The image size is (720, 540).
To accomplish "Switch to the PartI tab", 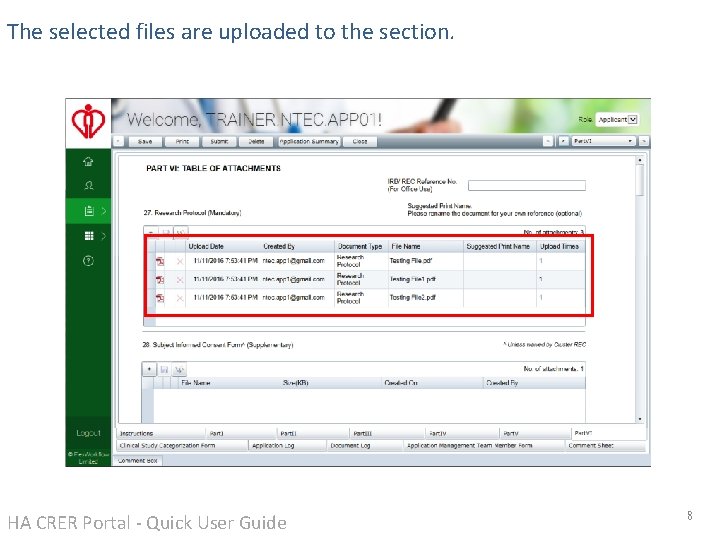I will tap(241, 433).
